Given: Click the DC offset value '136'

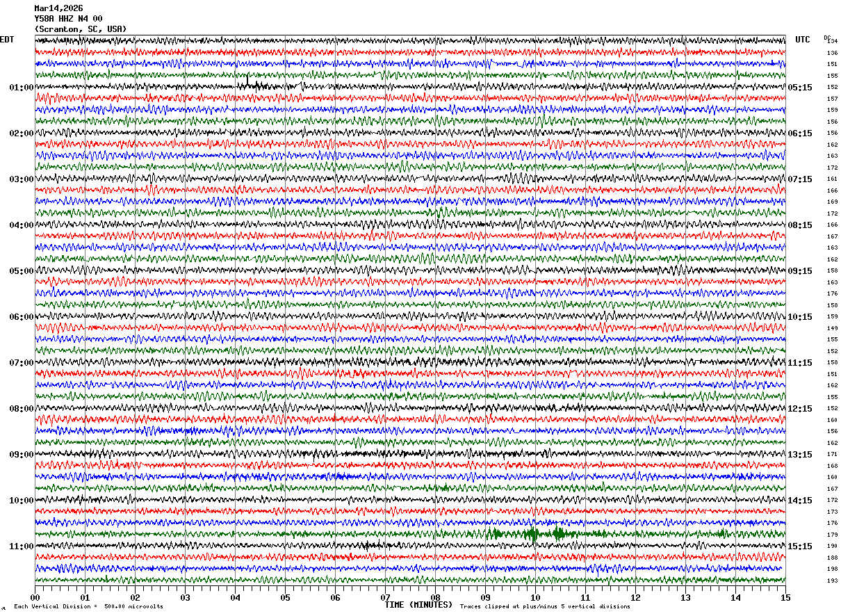Looking at the screenshot, I should pyautogui.click(x=832, y=53).
